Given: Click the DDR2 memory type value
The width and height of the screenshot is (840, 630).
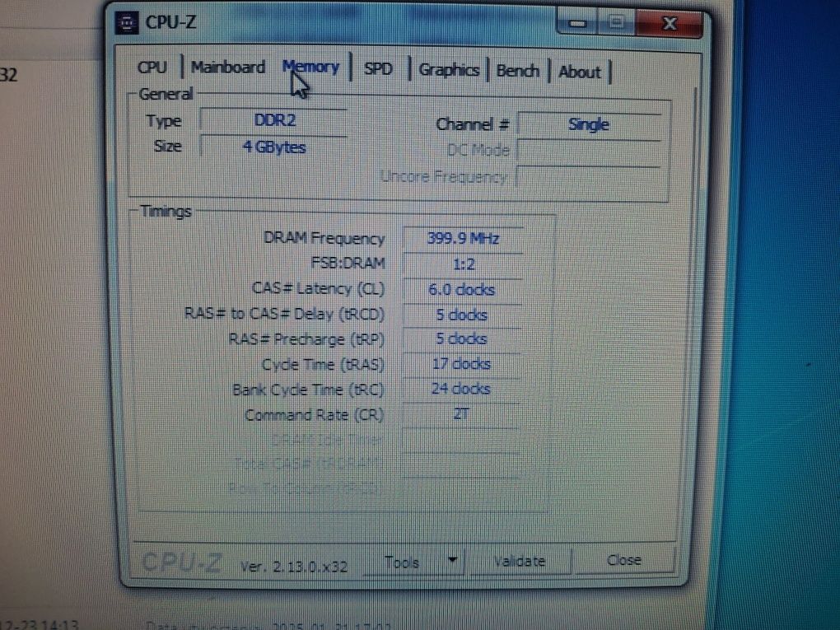Looking at the screenshot, I should coord(274,120).
